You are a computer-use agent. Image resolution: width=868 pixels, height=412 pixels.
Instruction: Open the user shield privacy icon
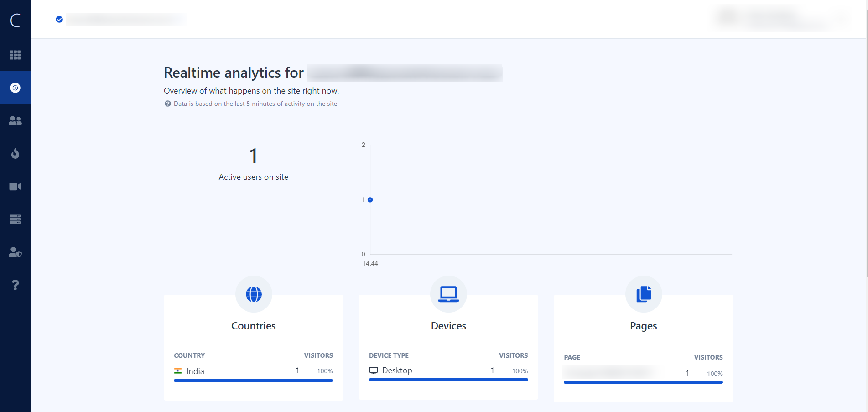(x=16, y=252)
